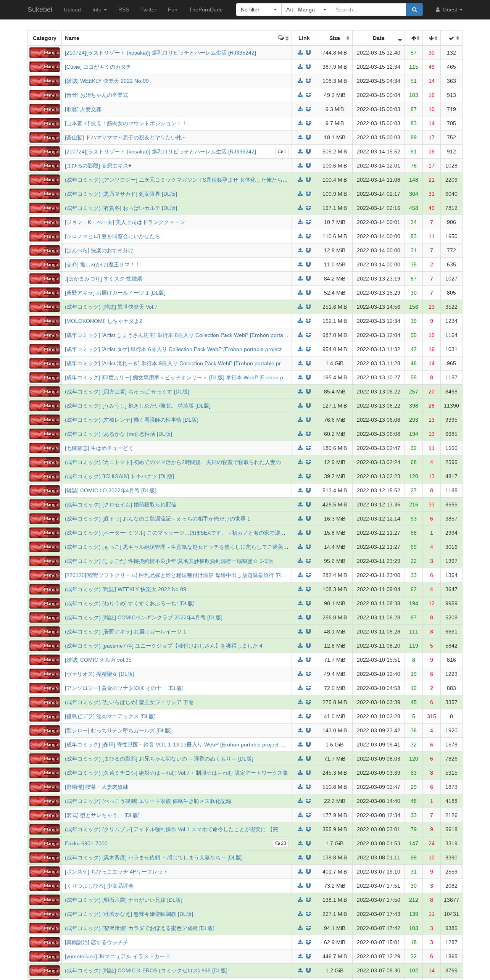
Task: Focus the Search text field
Action: [369, 10]
